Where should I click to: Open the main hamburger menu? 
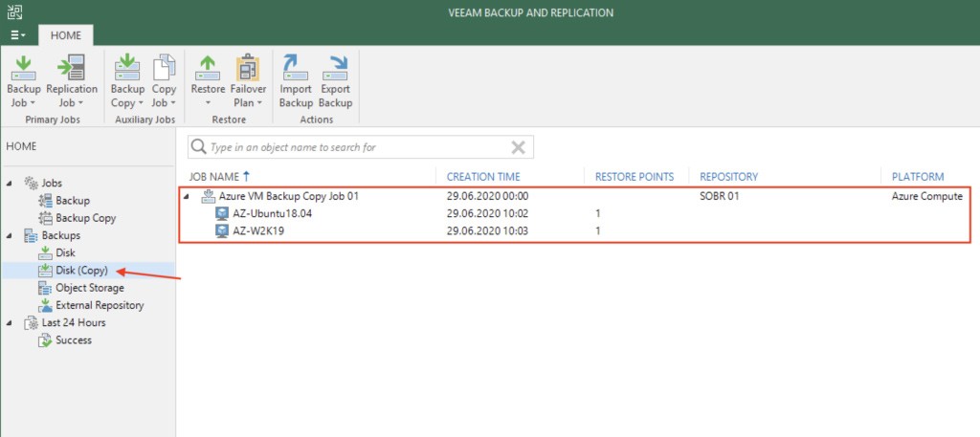coord(18,35)
